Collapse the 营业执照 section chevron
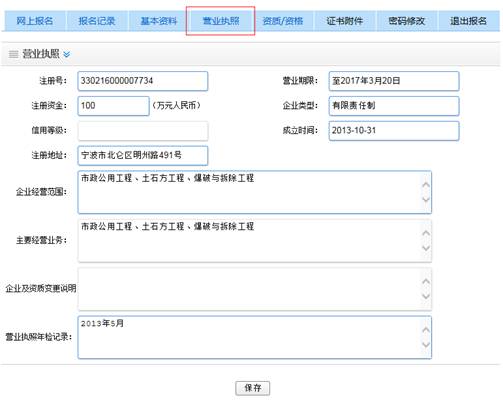Viewport: 503px width, 402px height. pos(67,54)
